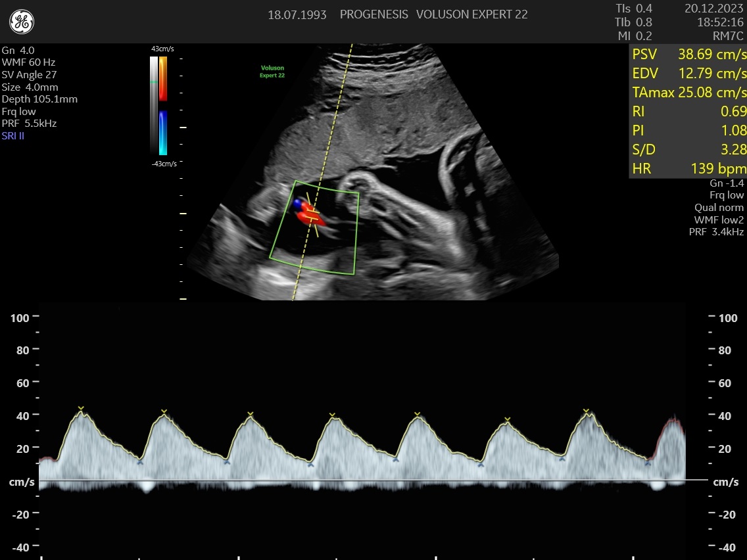Click the HR 139 bpm reading
Viewport: 747px width, 560px height.
pos(688,169)
